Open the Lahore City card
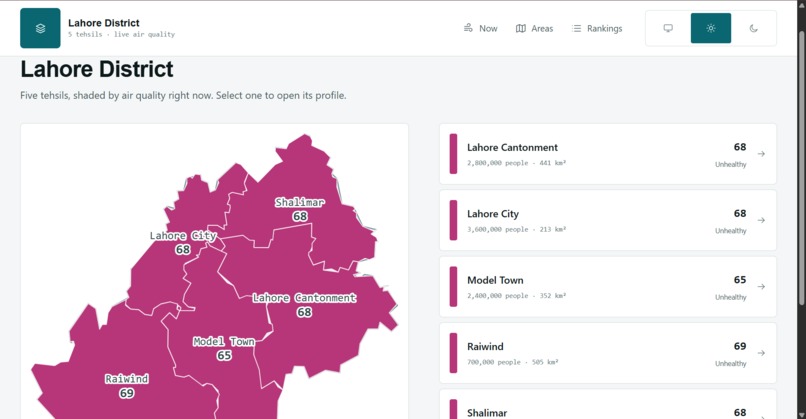This screenshot has width=806, height=419. tap(608, 220)
